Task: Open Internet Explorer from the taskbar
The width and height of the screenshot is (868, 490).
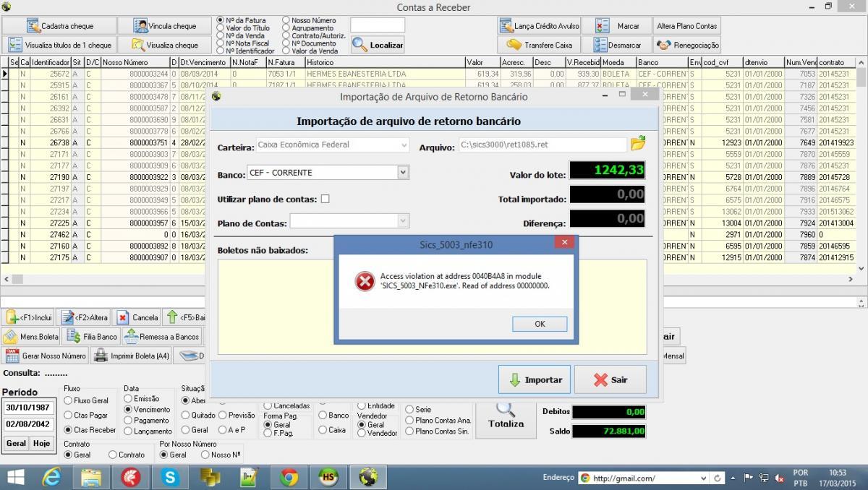Action: coord(52,477)
